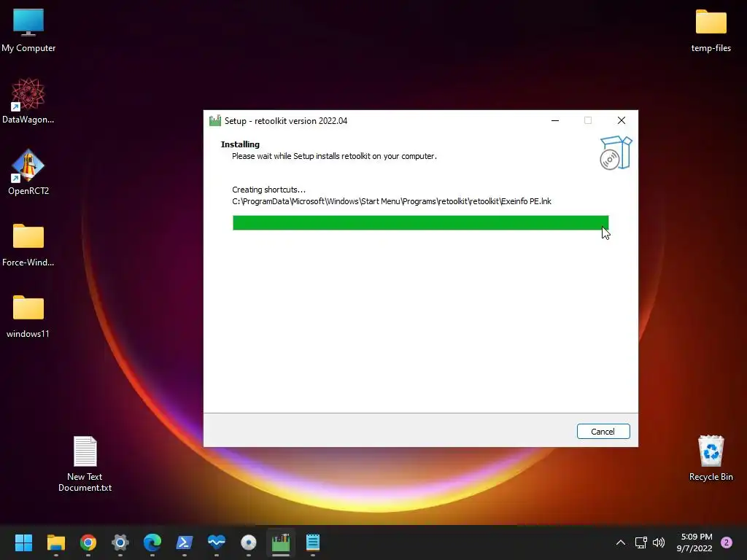747x560 pixels.
Task: Click the 'Setup - retoolkit version 2022.04' title
Action: click(x=286, y=121)
